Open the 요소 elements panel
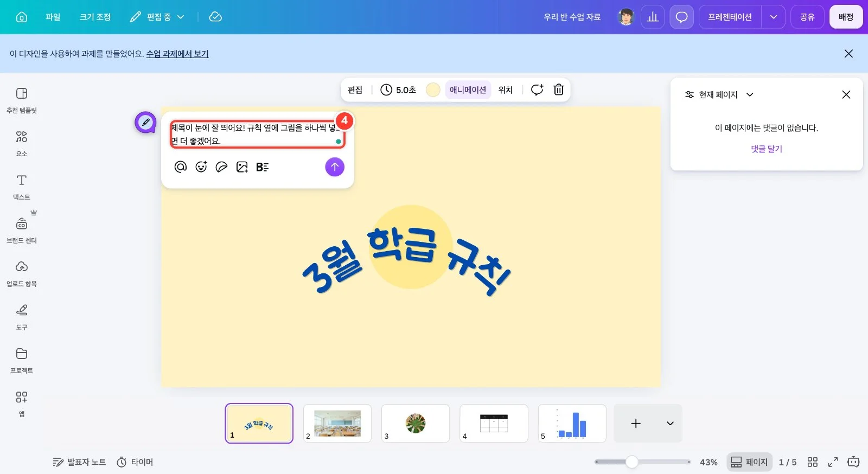This screenshot has width=868, height=474. click(x=22, y=144)
